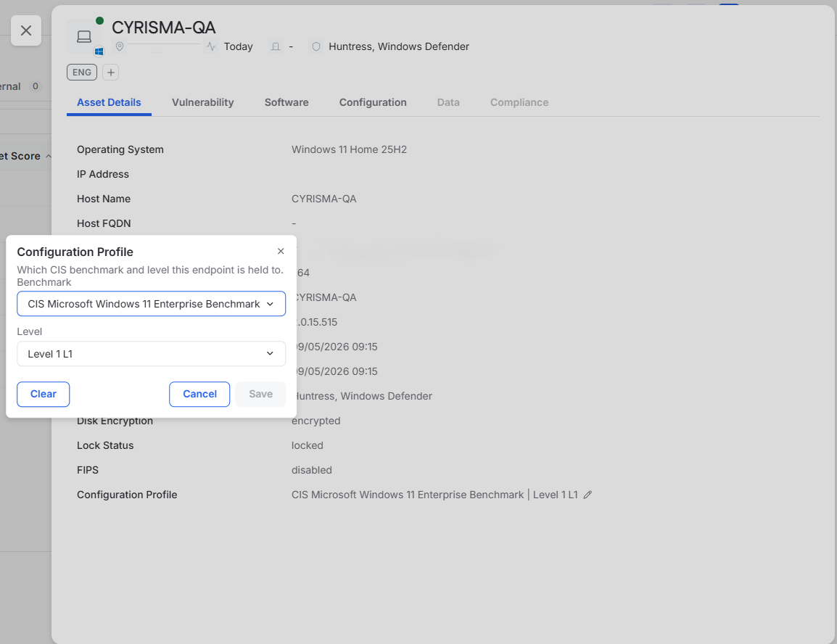Click the green online status dot
This screenshot has width=837, height=644.
[x=99, y=21]
